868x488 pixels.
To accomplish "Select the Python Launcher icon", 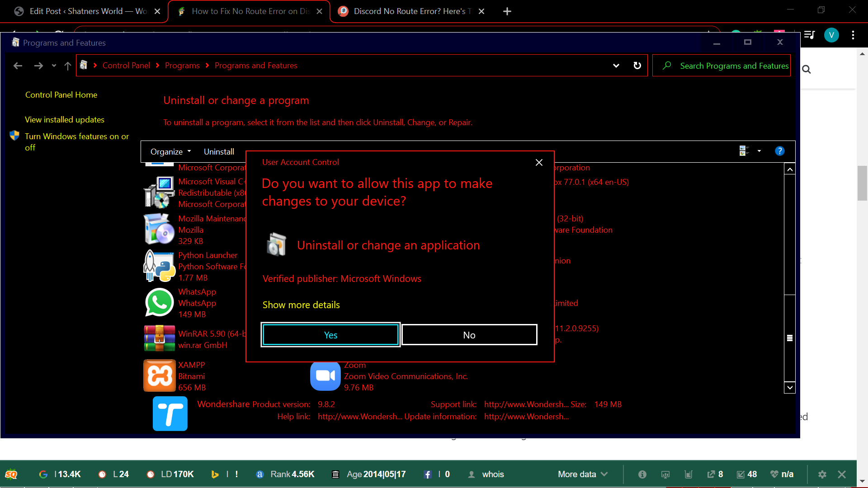I will (x=159, y=266).
